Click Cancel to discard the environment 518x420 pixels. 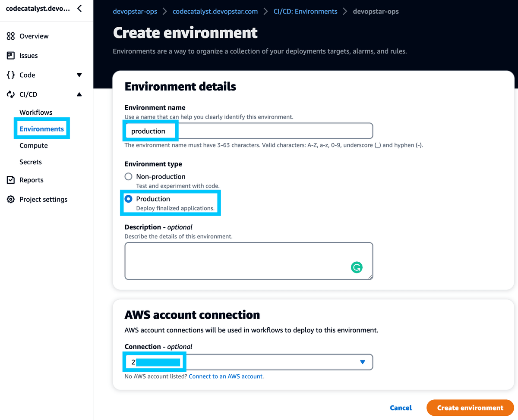[x=401, y=407]
